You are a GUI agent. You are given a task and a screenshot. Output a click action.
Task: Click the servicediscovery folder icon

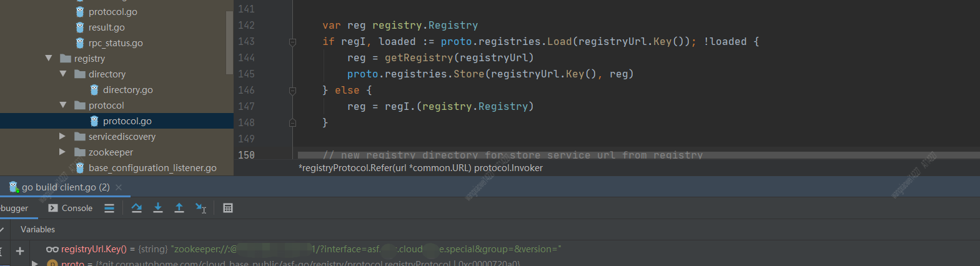[80, 136]
